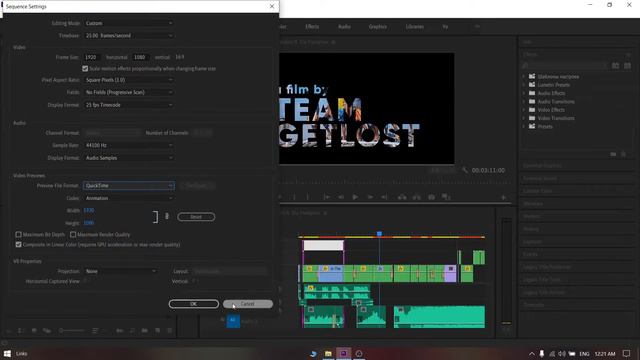Click Step Forward one frame in Program Monitor
Viewport: 640px width, 360px height.
(370, 197)
